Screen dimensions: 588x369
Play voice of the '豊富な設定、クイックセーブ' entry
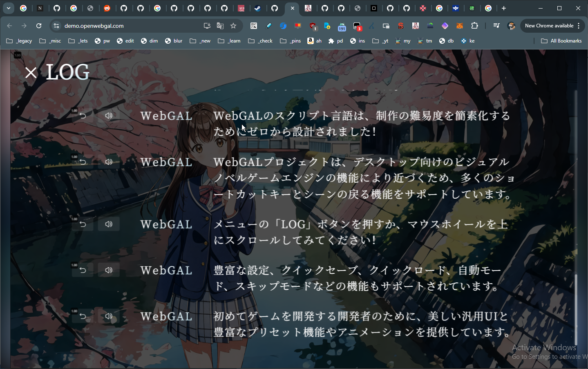pyautogui.click(x=109, y=270)
